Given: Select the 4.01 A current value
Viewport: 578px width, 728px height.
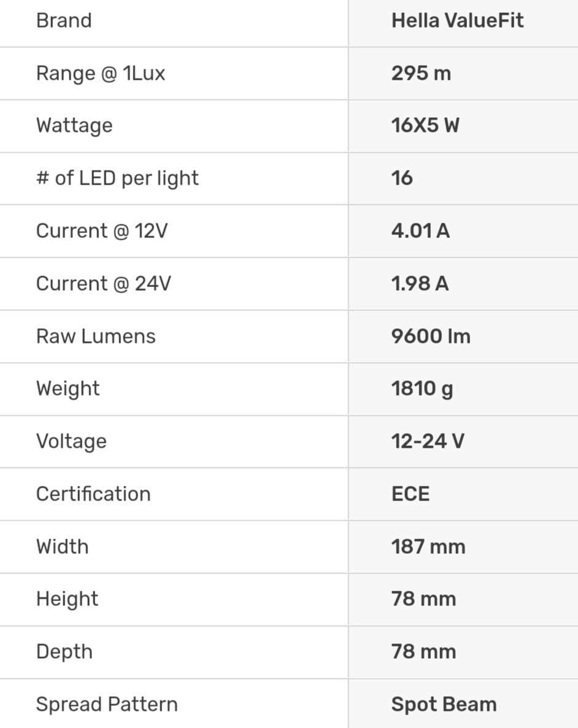Looking at the screenshot, I should [420, 231].
